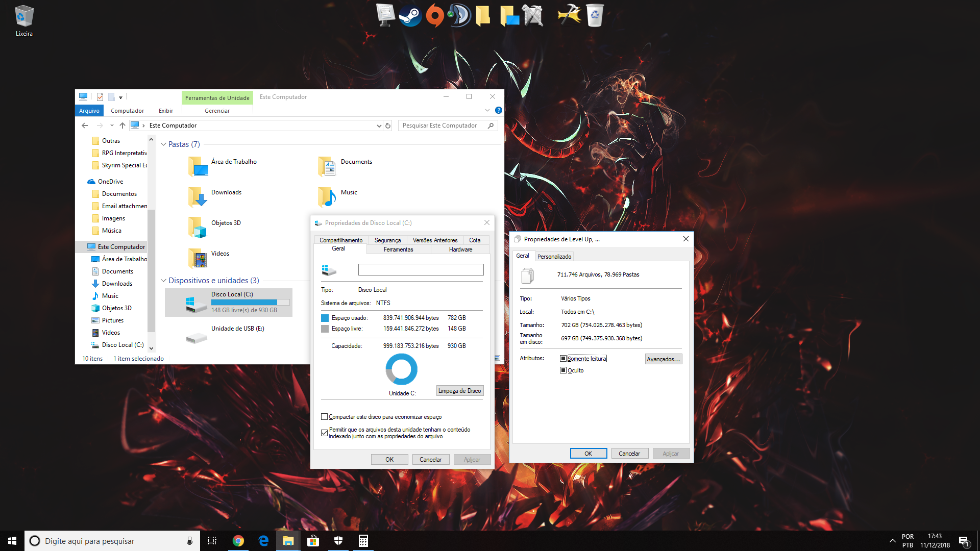980x551 pixels.
Task: Switch to the Ferramentas tab
Action: [x=398, y=249]
